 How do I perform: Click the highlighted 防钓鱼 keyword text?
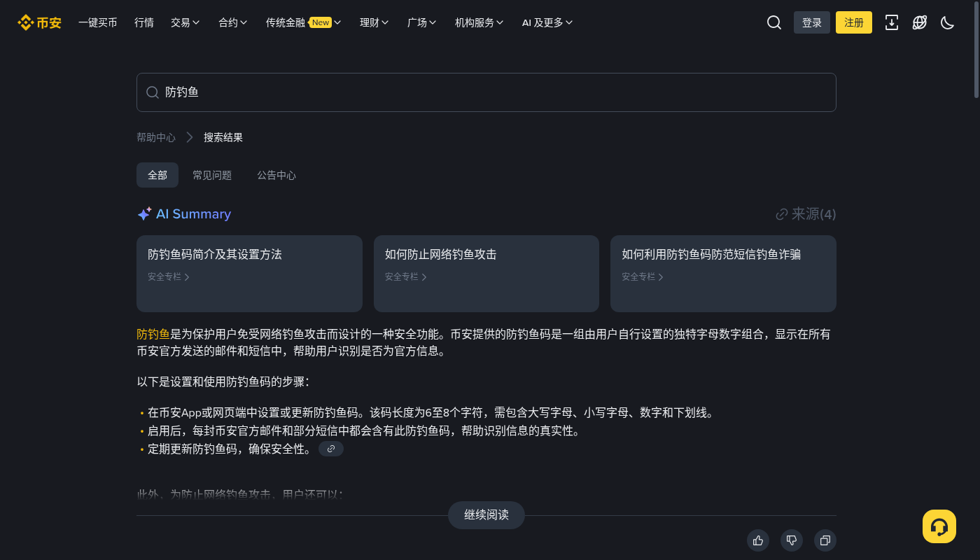153,334
